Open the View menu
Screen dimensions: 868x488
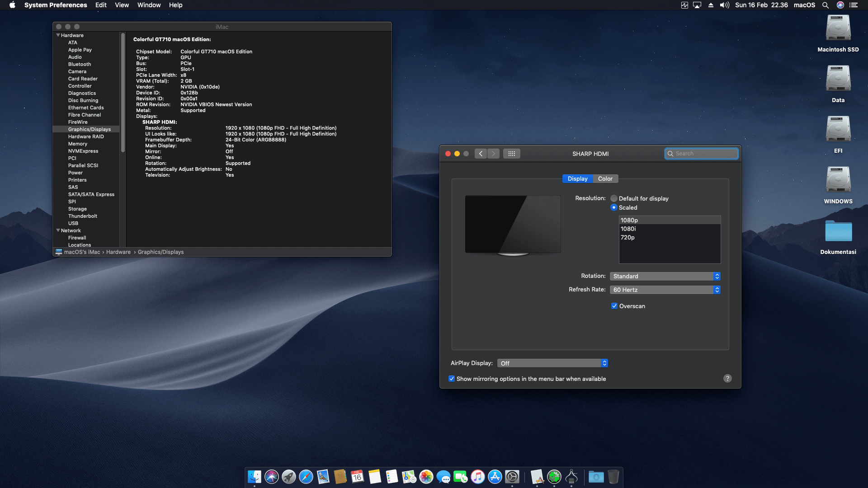point(122,5)
